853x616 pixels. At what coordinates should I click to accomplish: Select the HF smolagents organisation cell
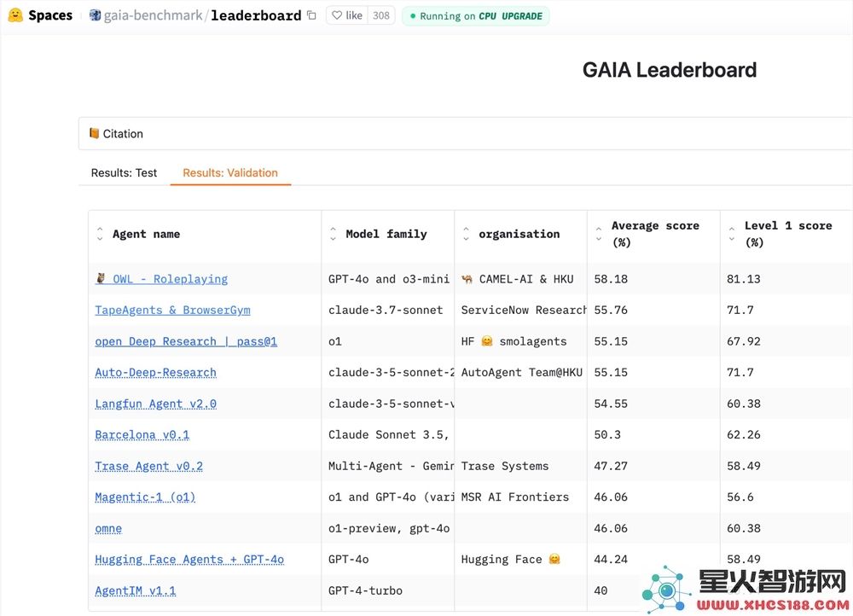coord(521,341)
